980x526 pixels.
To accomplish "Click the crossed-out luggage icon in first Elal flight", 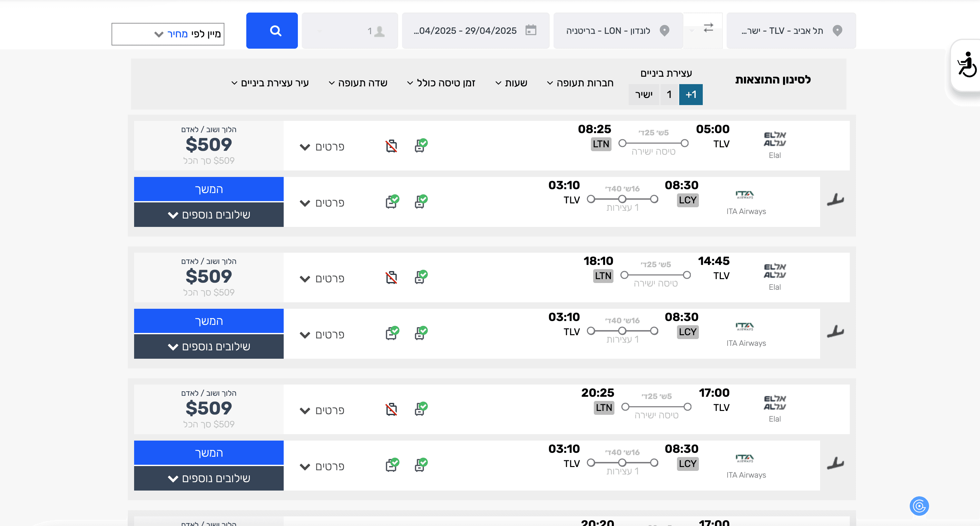I will point(391,146).
